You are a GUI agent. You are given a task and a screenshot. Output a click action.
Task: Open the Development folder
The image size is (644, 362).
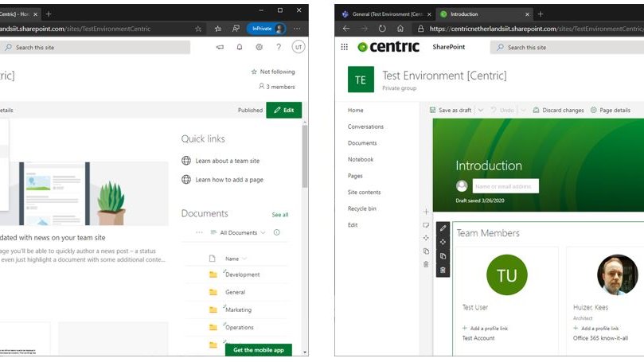pyautogui.click(x=242, y=274)
